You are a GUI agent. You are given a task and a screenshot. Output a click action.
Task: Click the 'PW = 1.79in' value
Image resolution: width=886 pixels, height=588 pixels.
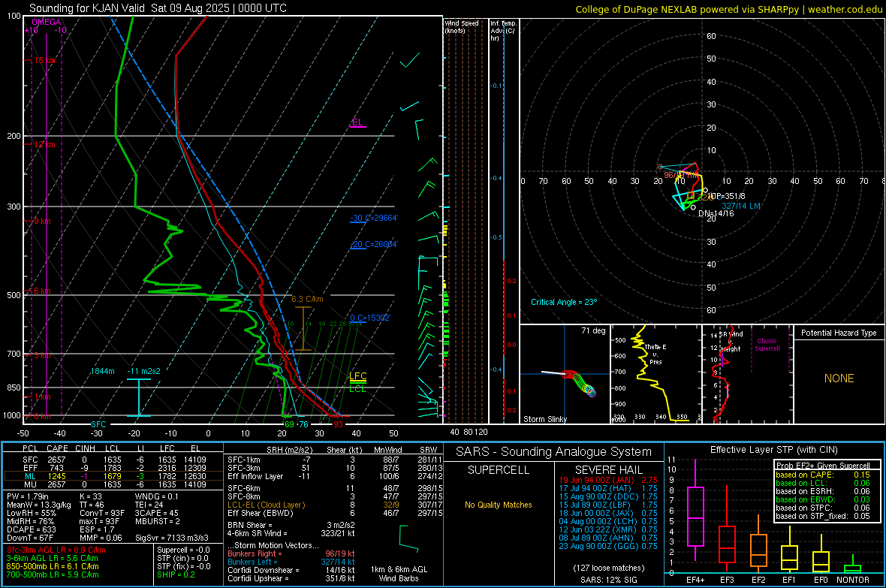[29, 496]
